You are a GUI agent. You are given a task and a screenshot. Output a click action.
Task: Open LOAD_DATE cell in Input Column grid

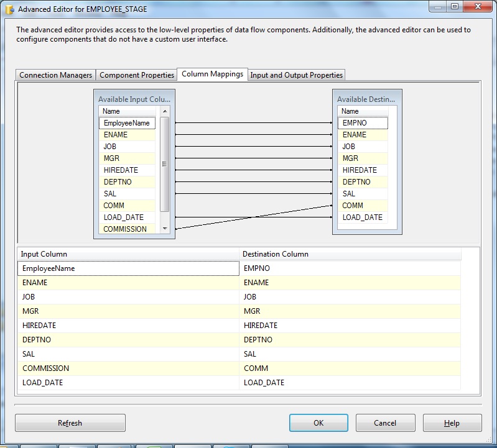128,383
